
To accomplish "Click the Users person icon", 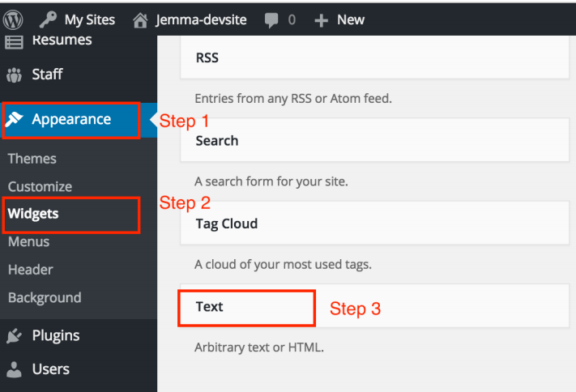I will coord(15,369).
